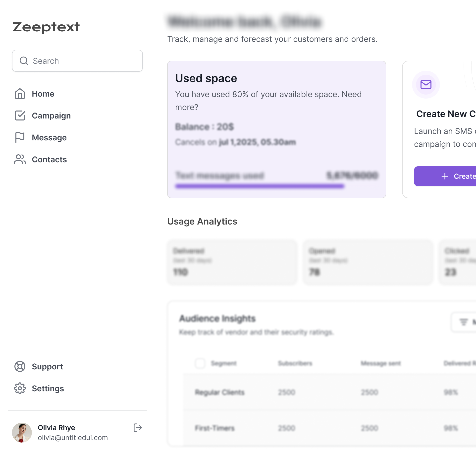The width and height of the screenshot is (476, 458).
Task: Open Campaign via its checkmark icon
Action: tap(20, 115)
